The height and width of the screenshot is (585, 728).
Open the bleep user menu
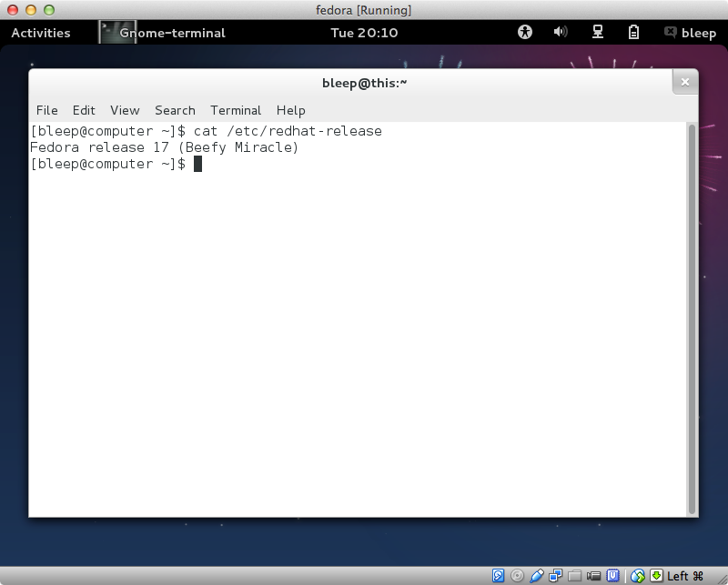tap(690, 33)
